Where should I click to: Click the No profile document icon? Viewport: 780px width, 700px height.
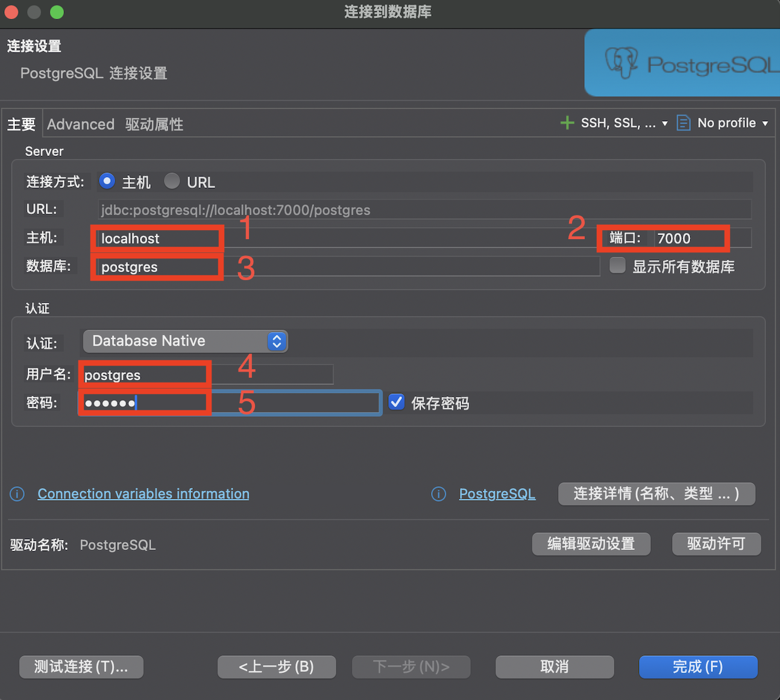coord(683,123)
